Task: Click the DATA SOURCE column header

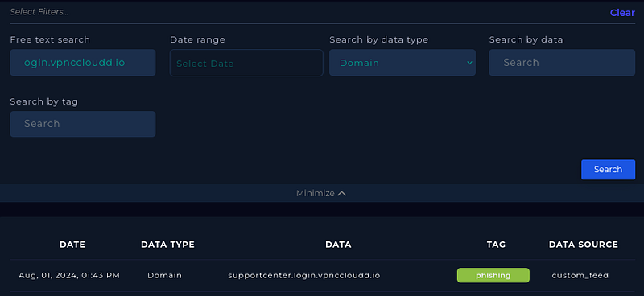Action: (x=583, y=245)
